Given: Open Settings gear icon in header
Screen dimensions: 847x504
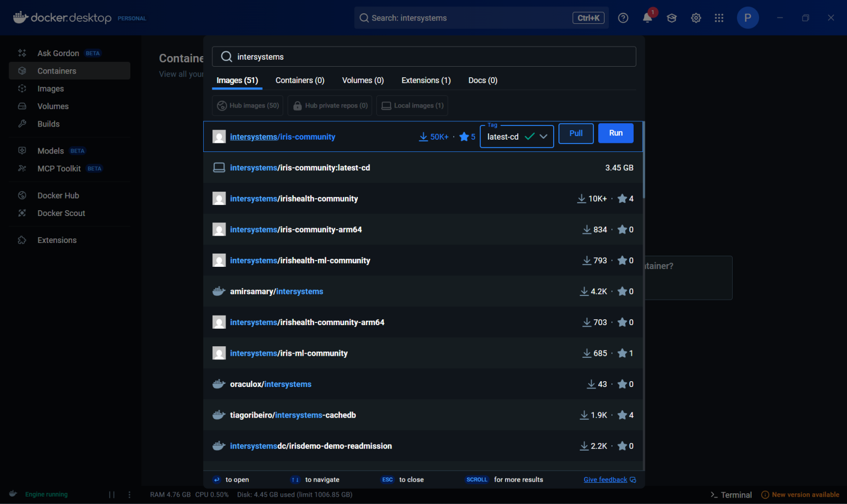Looking at the screenshot, I should click(x=696, y=18).
